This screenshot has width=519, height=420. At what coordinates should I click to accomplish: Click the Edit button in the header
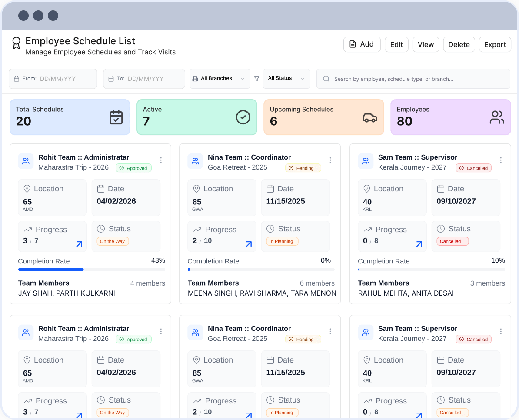tap(396, 44)
